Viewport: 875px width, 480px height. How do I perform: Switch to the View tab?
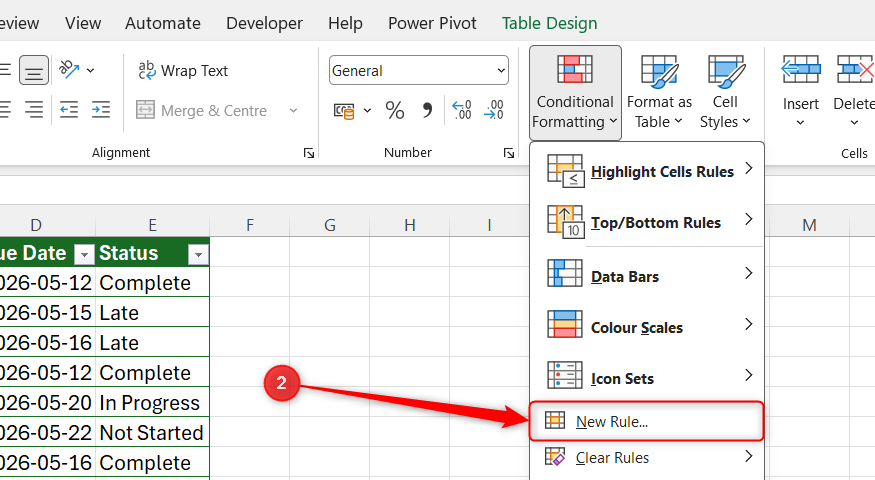point(83,23)
